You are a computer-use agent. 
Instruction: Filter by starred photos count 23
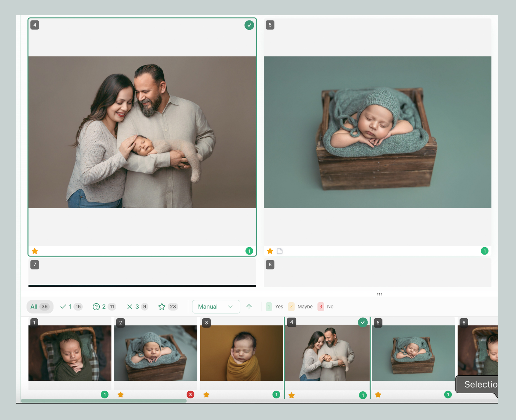pos(168,307)
